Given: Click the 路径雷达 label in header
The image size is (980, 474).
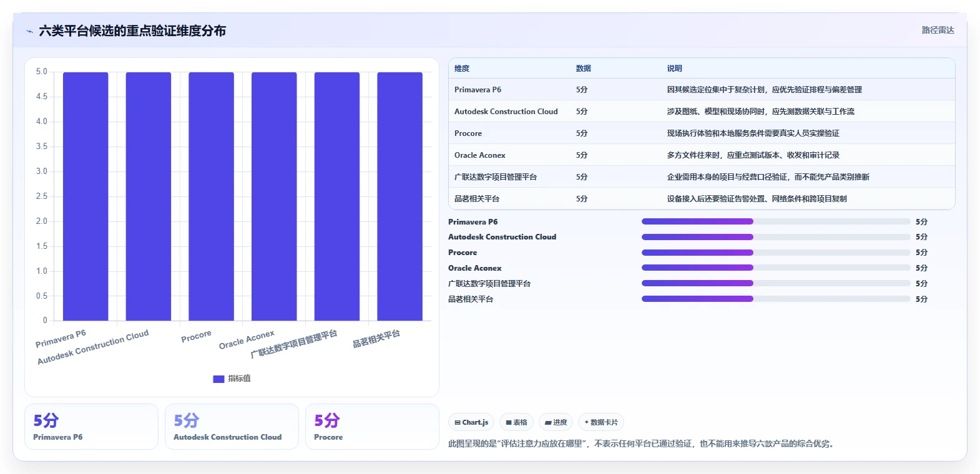Looking at the screenshot, I should [938, 30].
